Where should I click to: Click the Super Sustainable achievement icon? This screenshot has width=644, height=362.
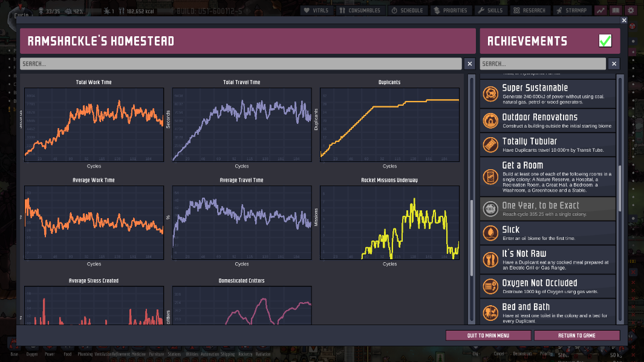(490, 94)
